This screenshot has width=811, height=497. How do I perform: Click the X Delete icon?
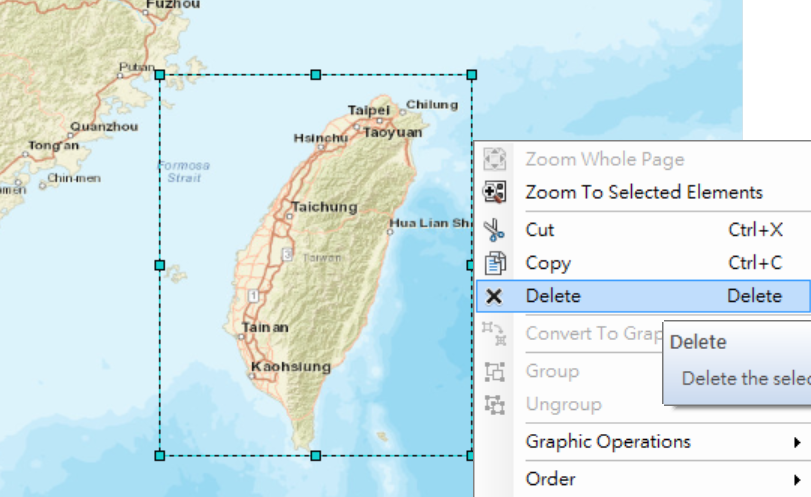coord(494,296)
